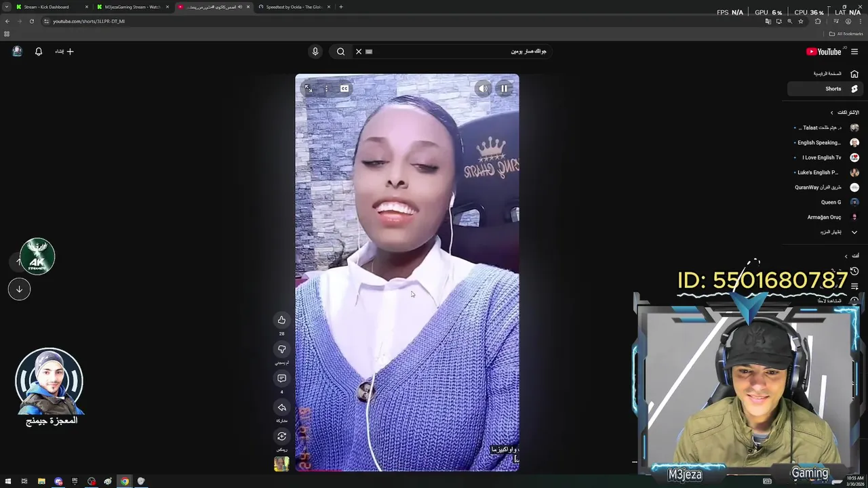Image resolution: width=868 pixels, height=488 pixels.
Task: Switch to the Speedtest by Ookla tab
Action: pyautogui.click(x=294, y=7)
